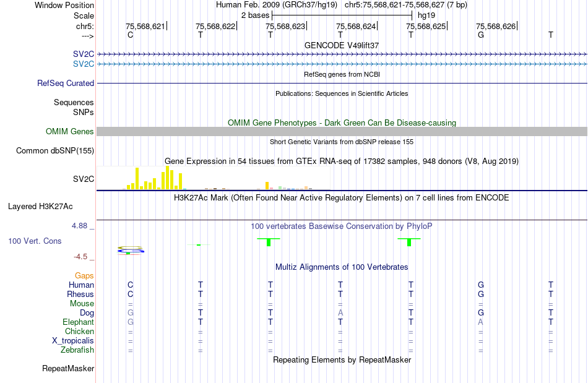Click the hg19 text next to the scale bar
The width and height of the screenshot is (588, 383).
click(x=426, y=15)
